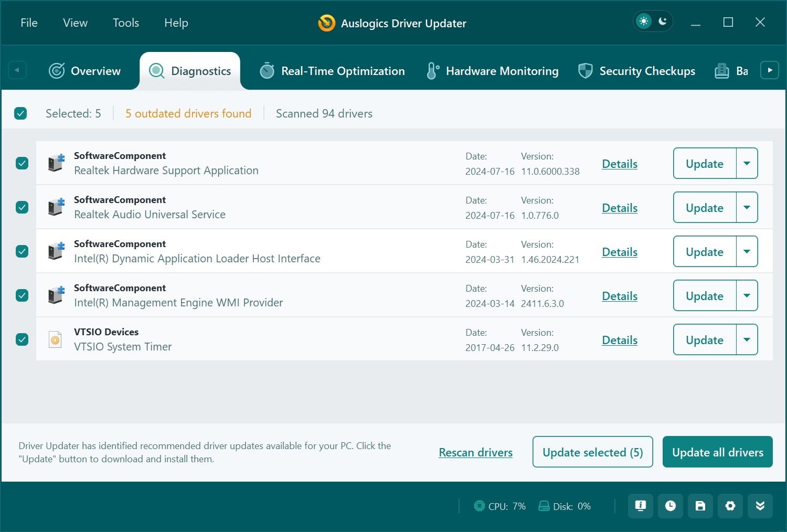Viewport: 787px width, 532px height.
Task: Click the Diagnostics magnifier icon
Action: tap(157, 71)
